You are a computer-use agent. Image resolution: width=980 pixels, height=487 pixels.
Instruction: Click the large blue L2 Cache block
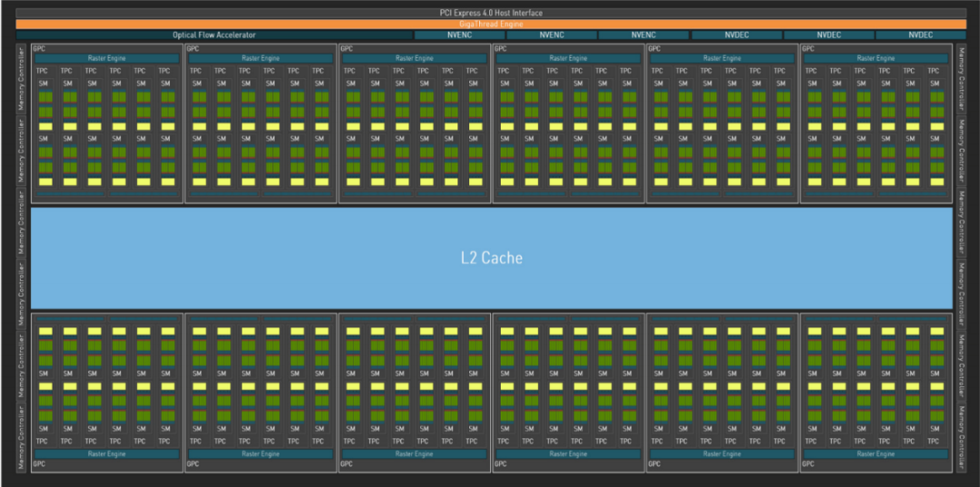pyautogui.click(x=491, y=258)
